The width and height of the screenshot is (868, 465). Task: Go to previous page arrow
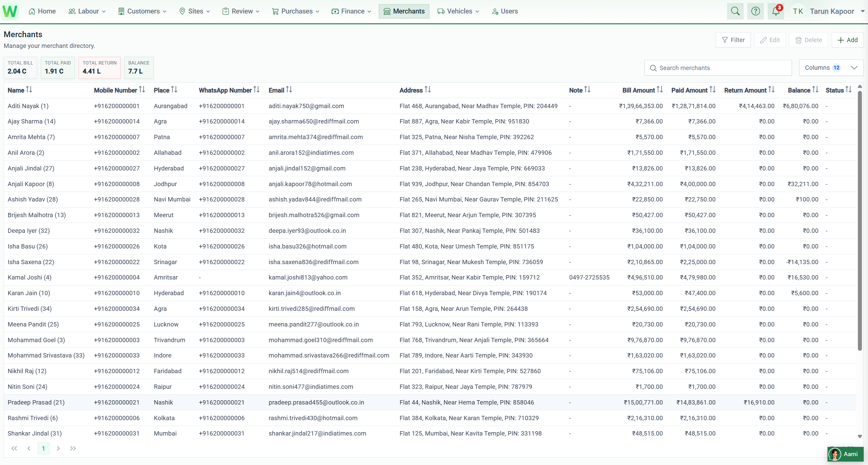coord(29,448)
